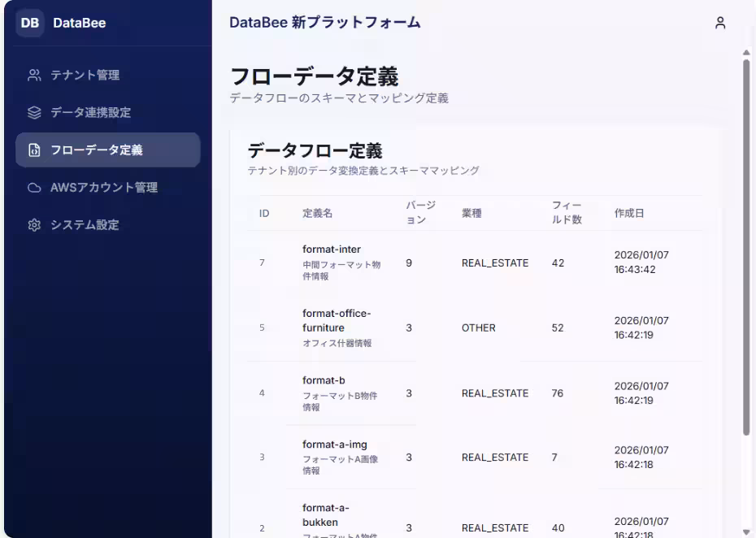Open データ連携設定 menu item
The width and height of the screenshot is (756, 538).
108,112
